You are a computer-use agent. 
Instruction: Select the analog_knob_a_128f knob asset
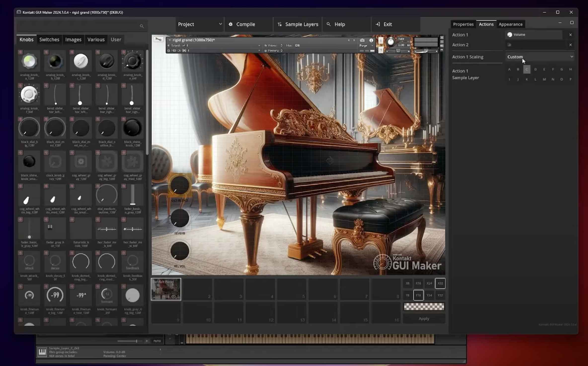(x=29, y=61)
